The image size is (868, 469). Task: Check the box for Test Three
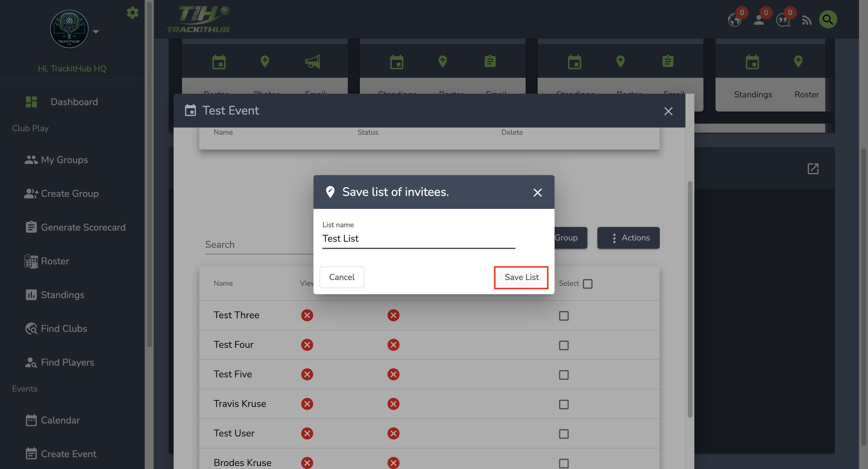pos(563,316)
